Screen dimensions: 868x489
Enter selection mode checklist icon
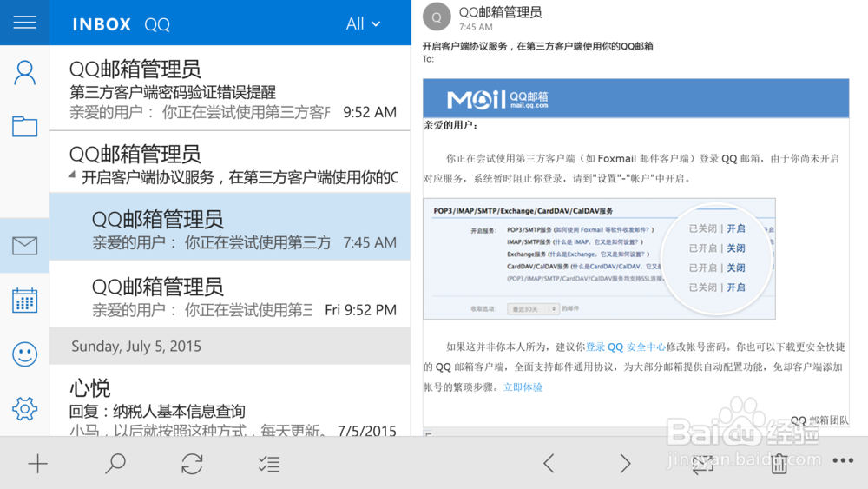[x=269, y=464]
